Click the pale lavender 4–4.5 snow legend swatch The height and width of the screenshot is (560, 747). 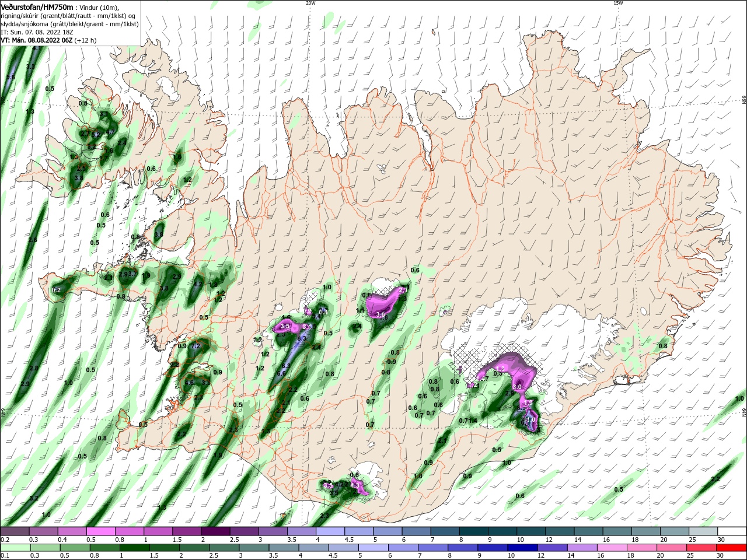click(330, 531)
